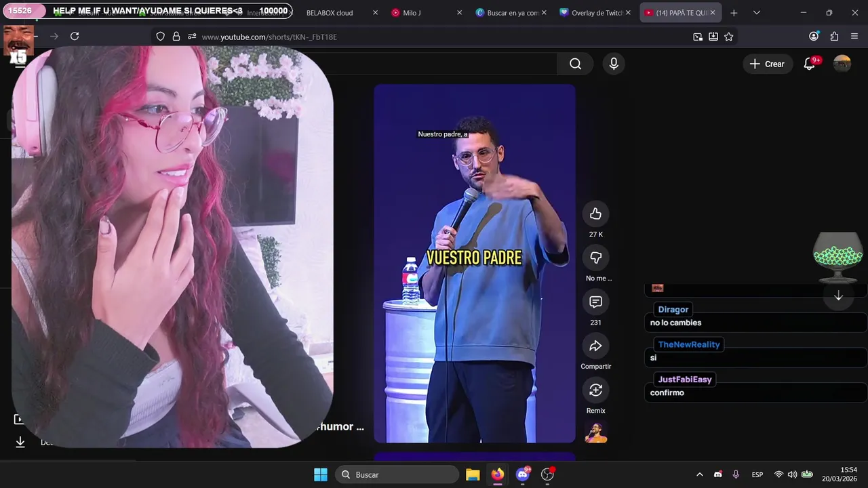This screenshot has width=868, height=488.
Task: Click the tracking protection shield icon
Action: coord(160,37)
